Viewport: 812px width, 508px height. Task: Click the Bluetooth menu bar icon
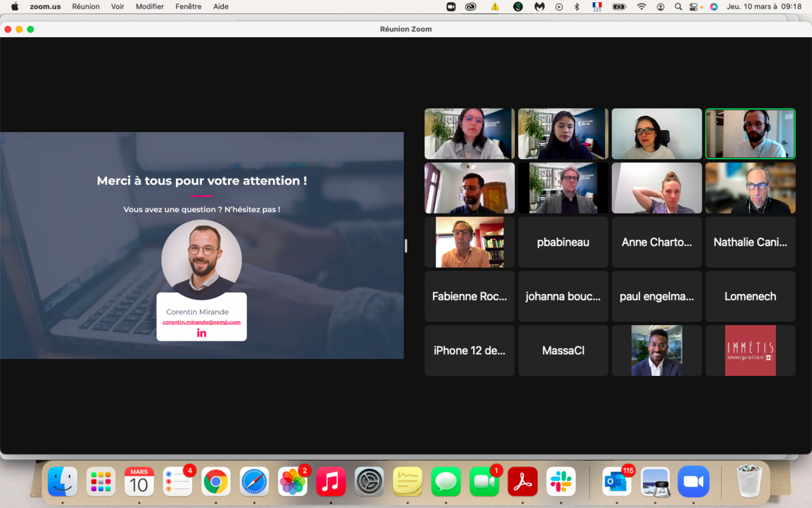click(577, 7)
